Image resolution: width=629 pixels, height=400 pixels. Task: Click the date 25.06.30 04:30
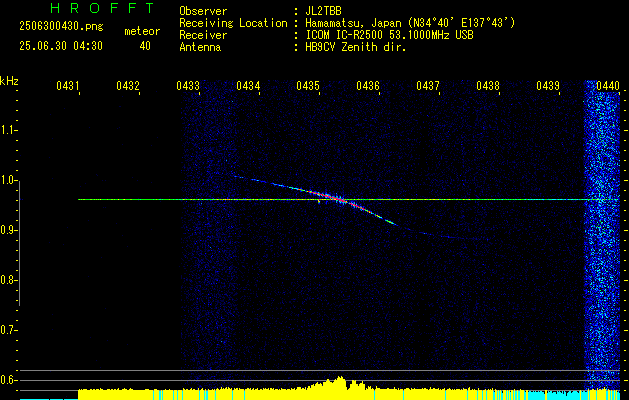[x=61, y=46]
